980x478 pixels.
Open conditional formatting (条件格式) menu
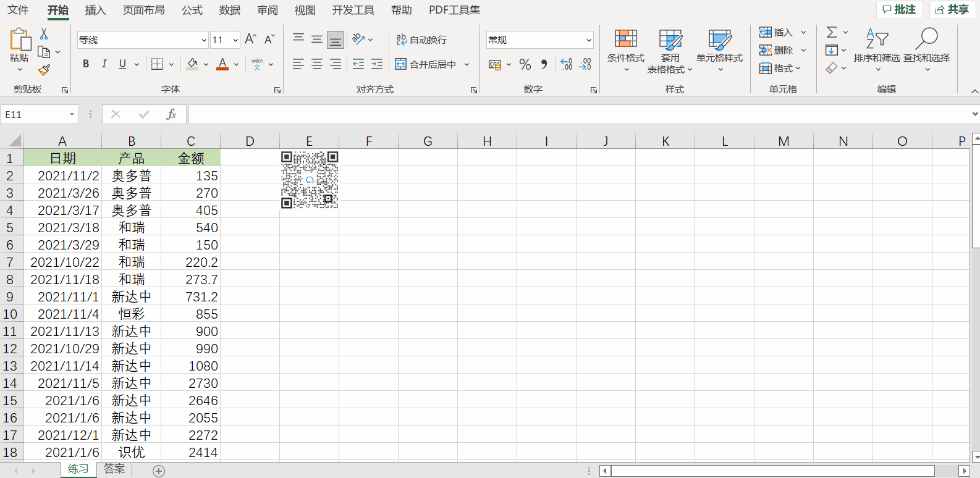[x=626, y=51]
